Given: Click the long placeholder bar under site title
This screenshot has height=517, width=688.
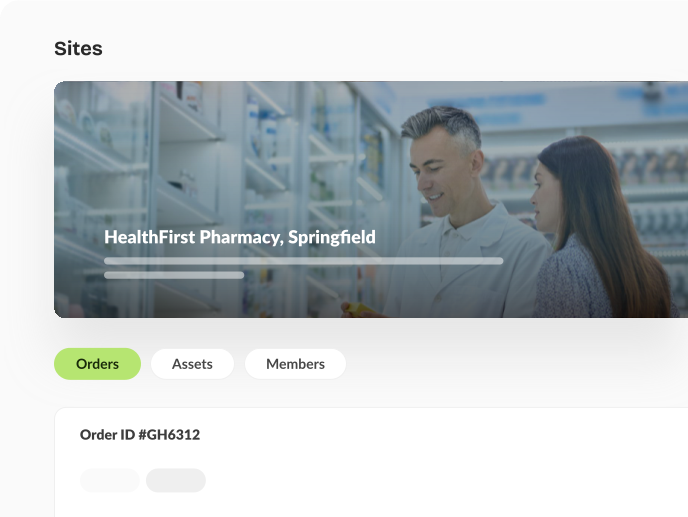Looking at the screenshot, I should pyautogui.click(x=304, y=261).
